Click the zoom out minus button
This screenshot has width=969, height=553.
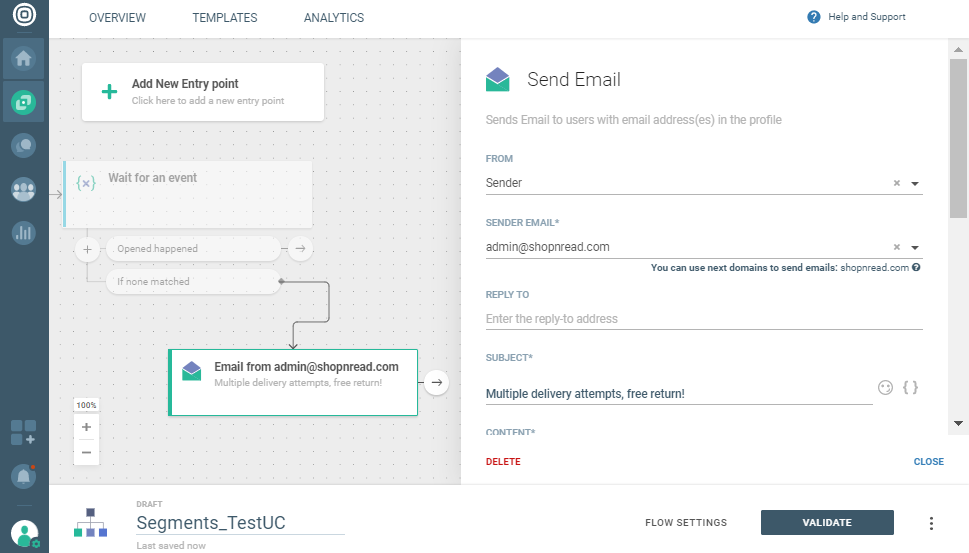86,452
